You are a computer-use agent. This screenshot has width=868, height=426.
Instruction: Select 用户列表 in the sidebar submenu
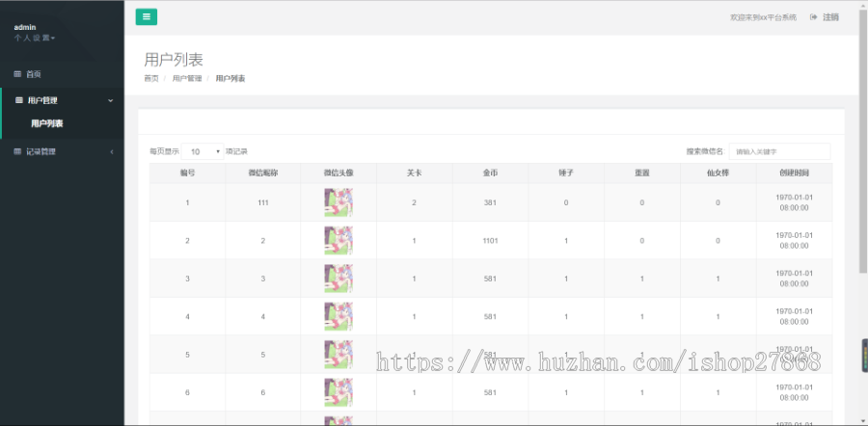[x=47, y=124]
